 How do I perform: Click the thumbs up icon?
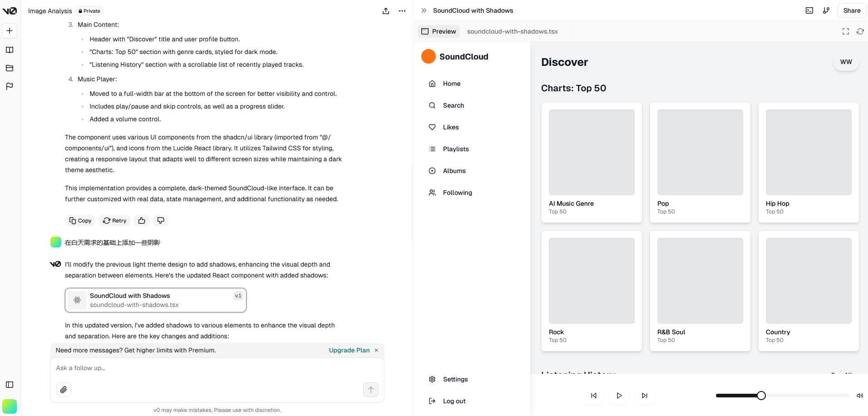tap(142, 221)
